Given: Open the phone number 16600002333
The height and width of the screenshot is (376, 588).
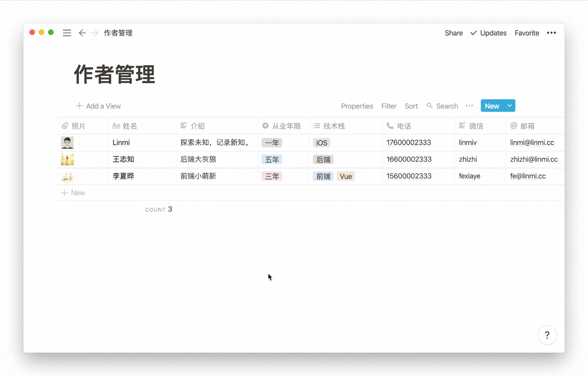Looking at the screenshot, I should pos(409,159).
